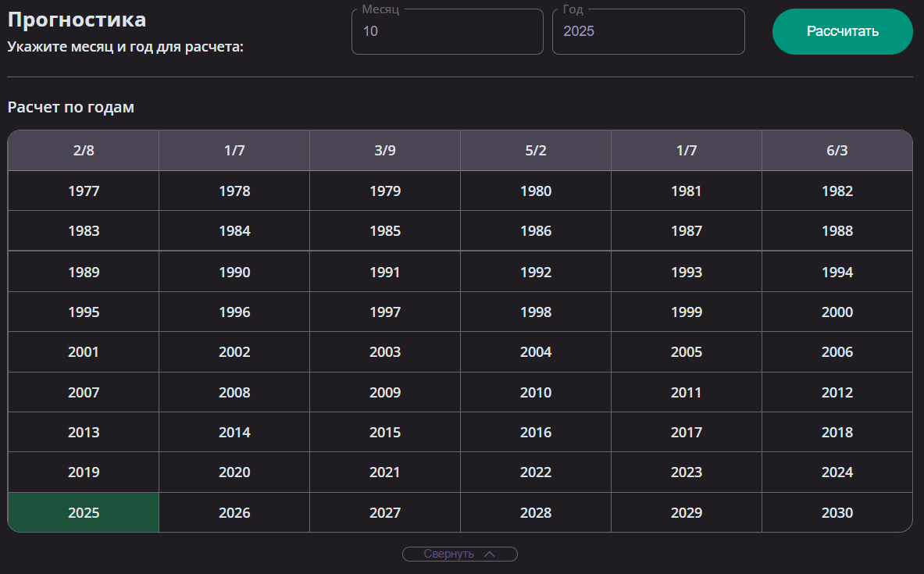This screenshot has width=924, height=574.
Task: Click year 2015
Action: (x=385, y=432)
